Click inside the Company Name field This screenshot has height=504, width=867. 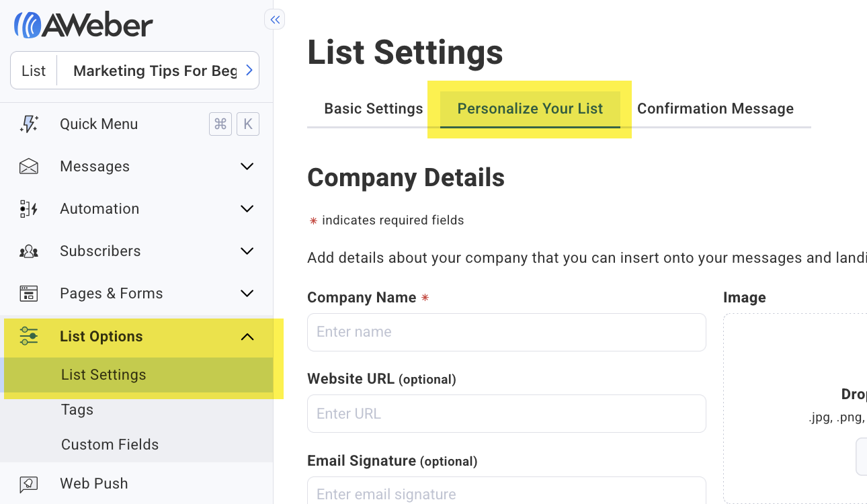(x=506, y=332)
